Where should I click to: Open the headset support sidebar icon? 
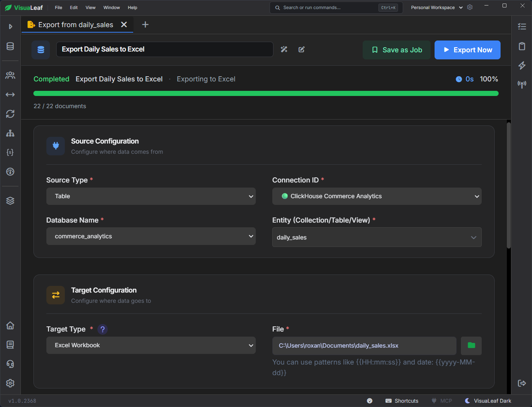tap(10, 364)
